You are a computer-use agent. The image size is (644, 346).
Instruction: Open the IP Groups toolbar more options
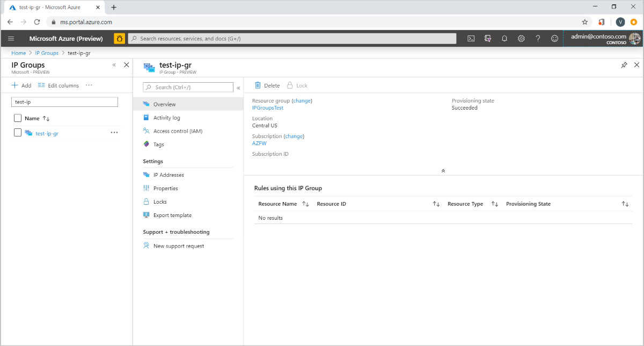89,85
